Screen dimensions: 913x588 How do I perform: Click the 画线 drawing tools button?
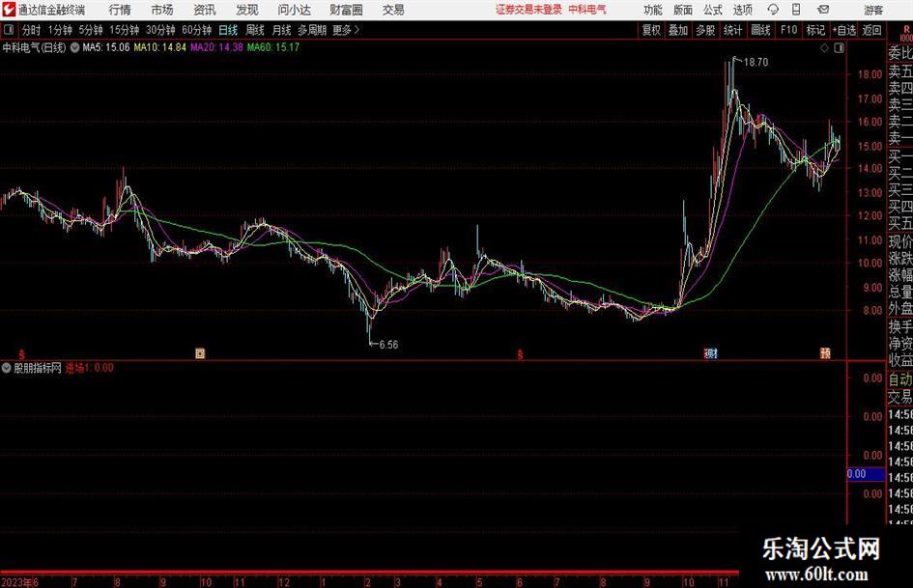tap(760, 30)
